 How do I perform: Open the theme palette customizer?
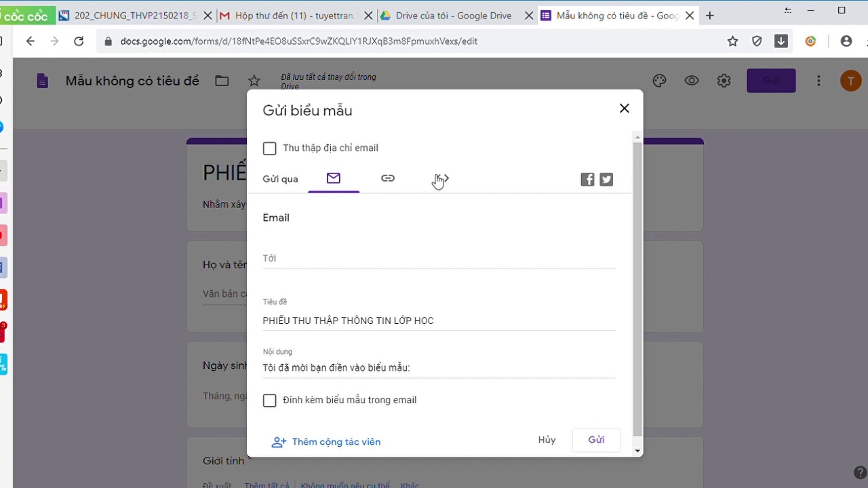[x=659, y=81]
